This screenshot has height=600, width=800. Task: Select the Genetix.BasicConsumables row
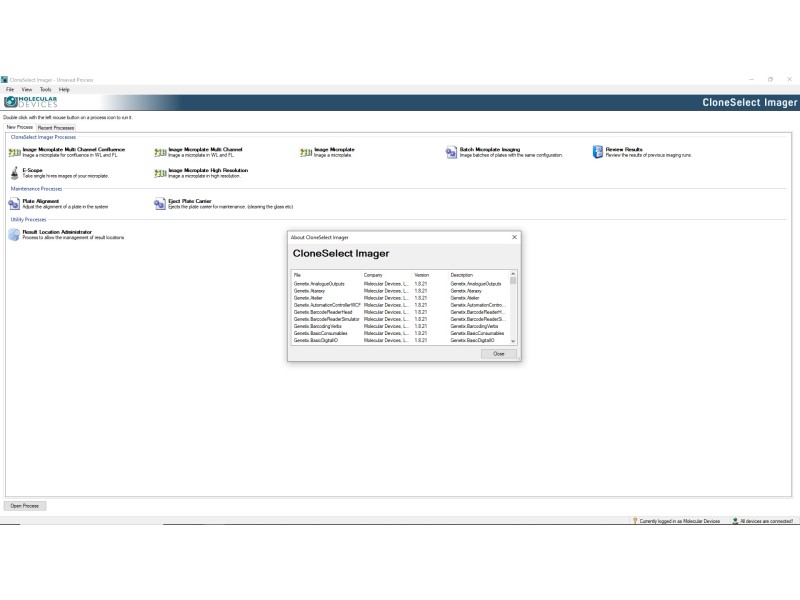[401, 333]
